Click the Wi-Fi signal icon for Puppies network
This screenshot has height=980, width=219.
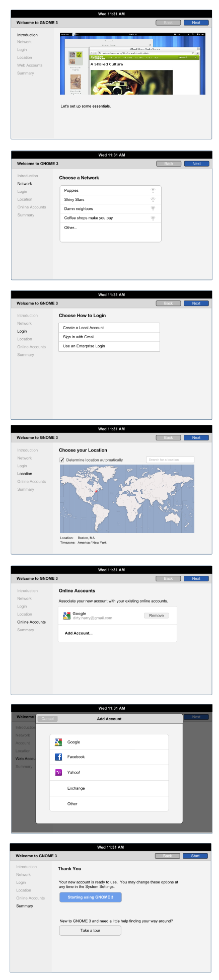click(153, 191)
